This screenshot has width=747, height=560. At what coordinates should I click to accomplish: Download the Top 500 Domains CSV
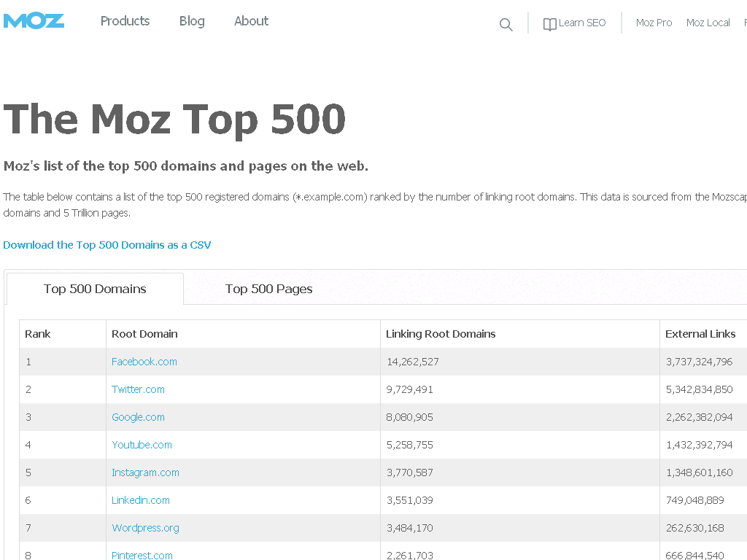(x=107, y=245)
